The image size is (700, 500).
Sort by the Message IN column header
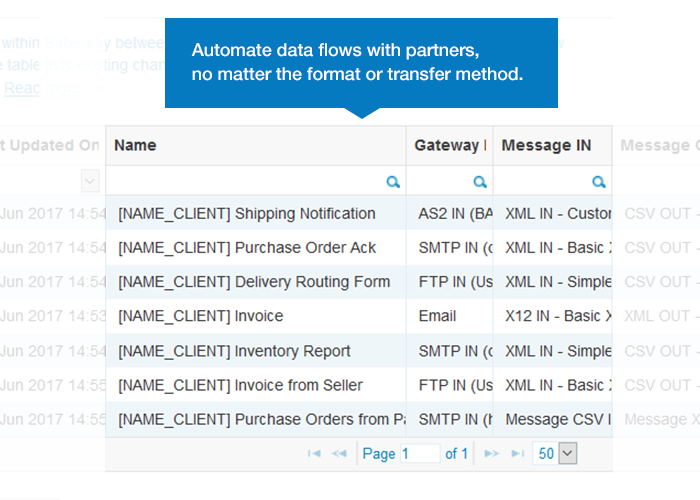coord(546,146)
